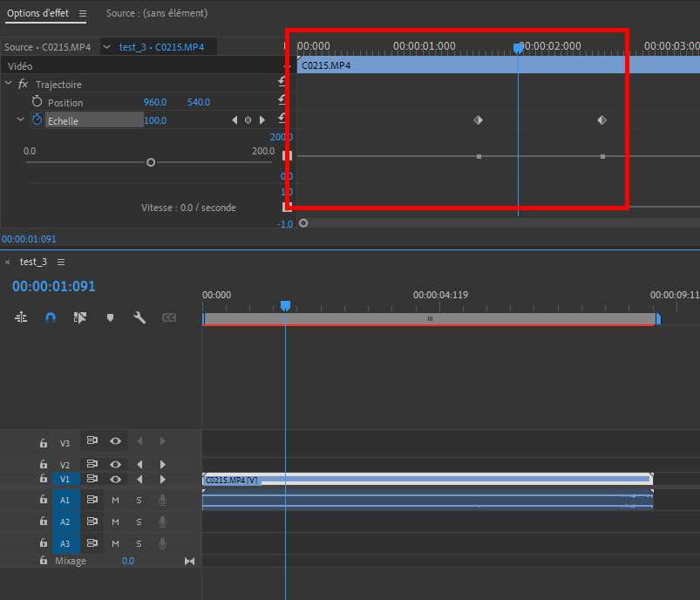Open the Options d'effet panel menu

point(83,13)
